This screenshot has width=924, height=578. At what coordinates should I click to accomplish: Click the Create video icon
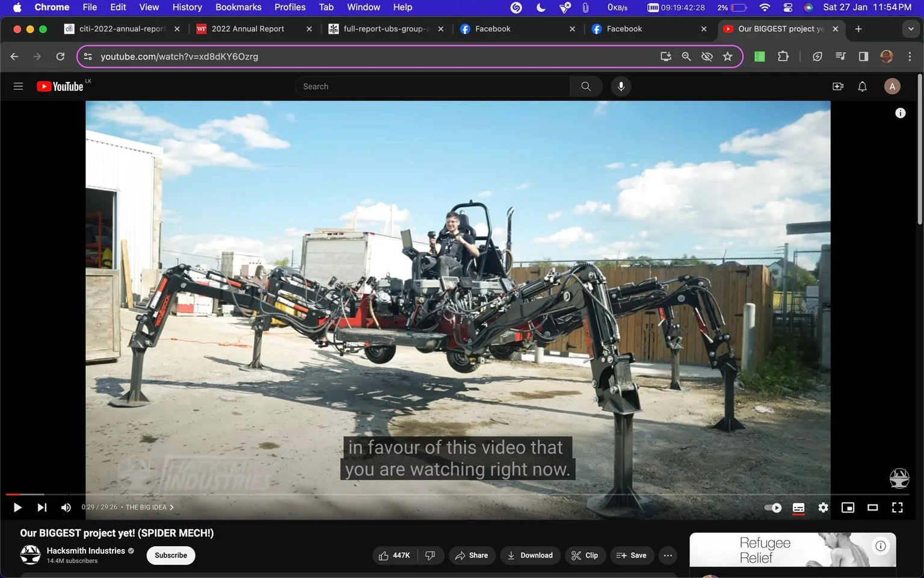[838, 87]
